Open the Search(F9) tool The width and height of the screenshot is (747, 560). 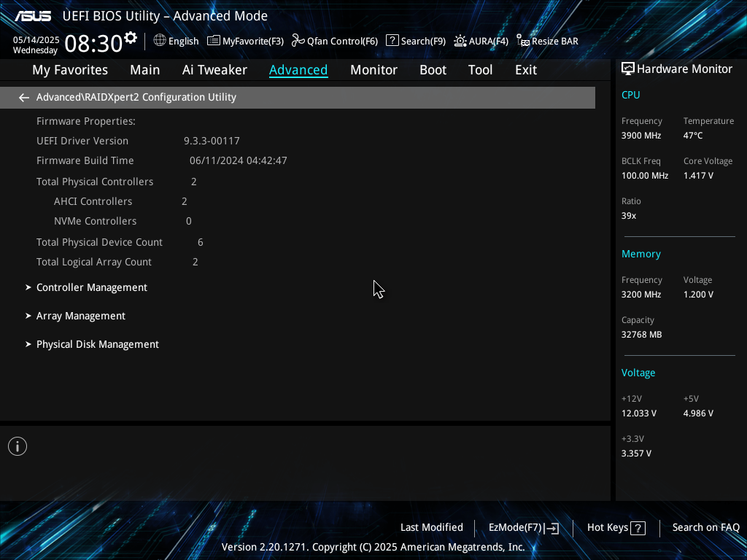(x=415, y=41)
